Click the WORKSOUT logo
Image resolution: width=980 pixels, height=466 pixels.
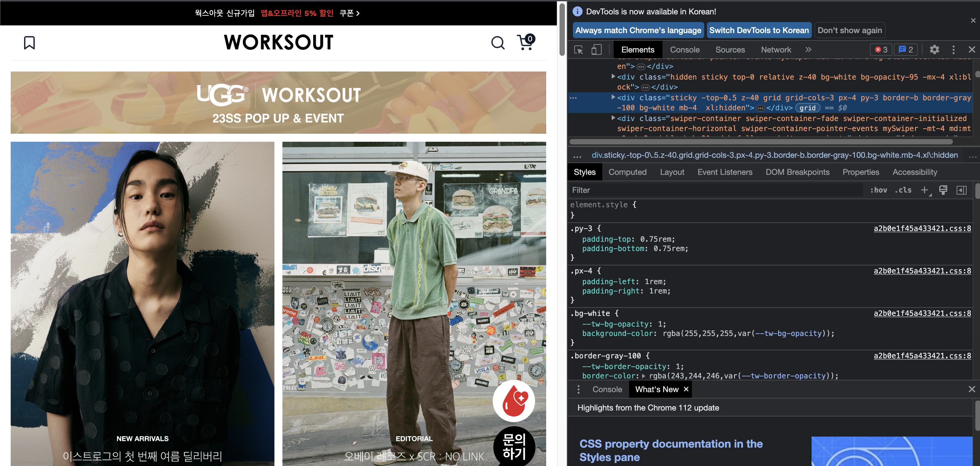coord(278,42)
